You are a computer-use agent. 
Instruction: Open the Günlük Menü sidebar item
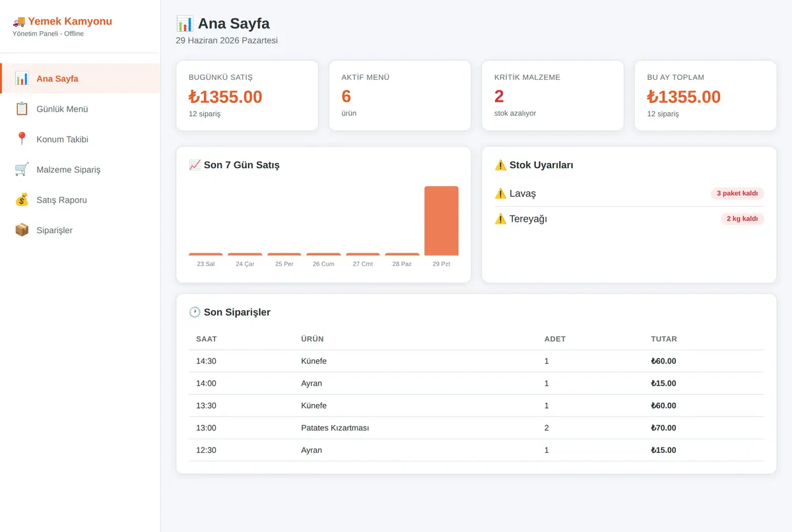(x=80, y=109)
